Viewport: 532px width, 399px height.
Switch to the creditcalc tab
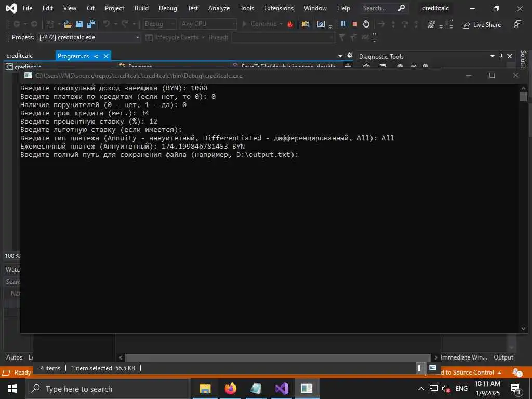(x=20, y=56)
